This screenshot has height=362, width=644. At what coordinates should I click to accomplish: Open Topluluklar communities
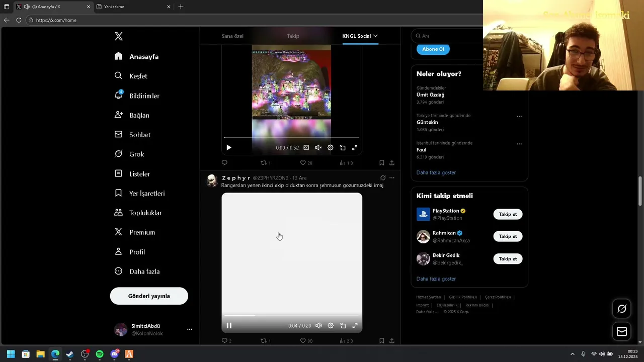tap(138, 213)
